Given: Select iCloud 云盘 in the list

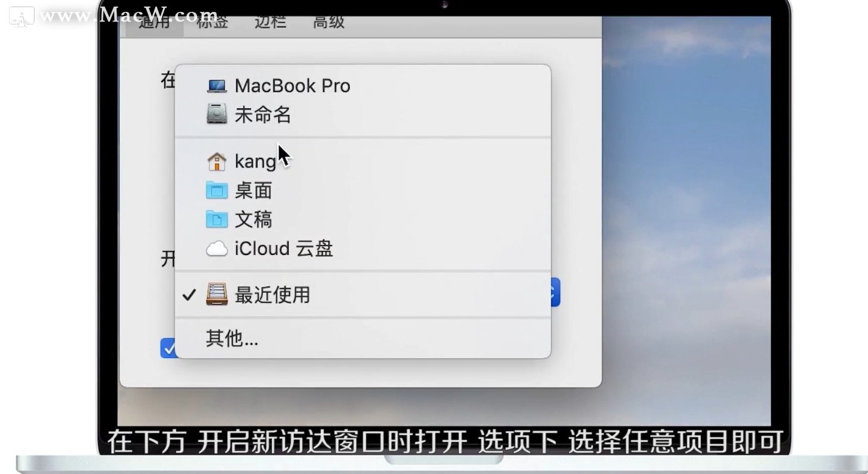Looking at the screenshot, I should coord(363,248).
